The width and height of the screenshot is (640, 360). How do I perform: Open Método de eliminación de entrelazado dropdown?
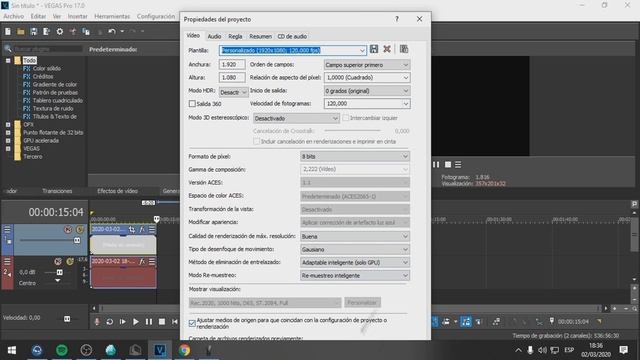point(355,262)
